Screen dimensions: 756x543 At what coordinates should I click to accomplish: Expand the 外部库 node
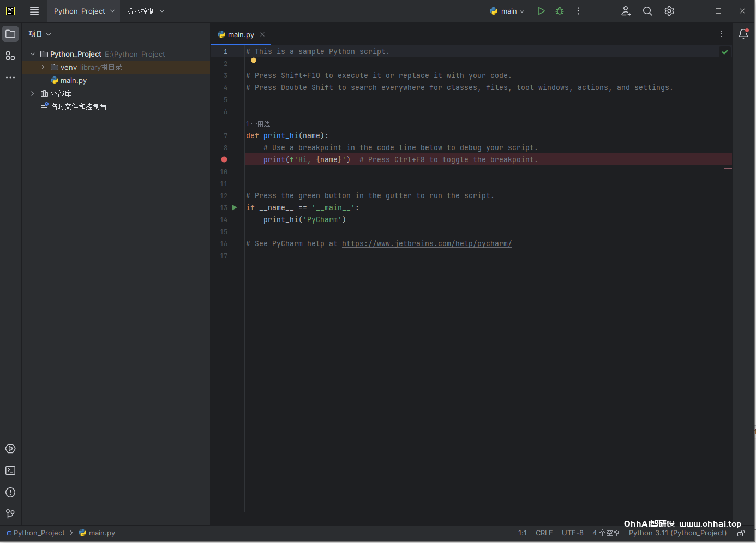click(33, 93)
